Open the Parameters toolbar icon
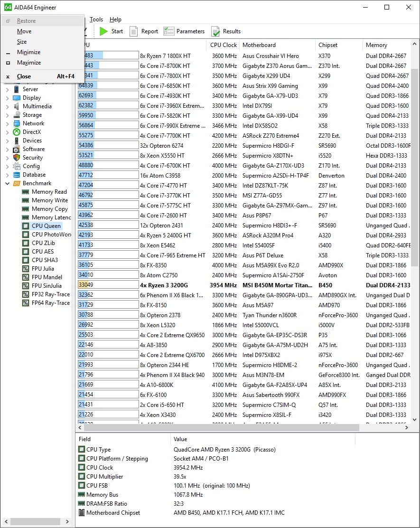Image resolution: width=420 pixels, height=528 pixels. click(168, 31)
